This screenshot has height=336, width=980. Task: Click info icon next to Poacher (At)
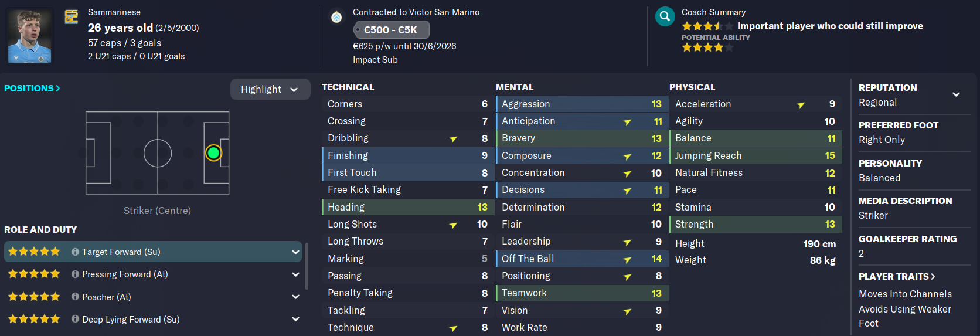(75, 297)
